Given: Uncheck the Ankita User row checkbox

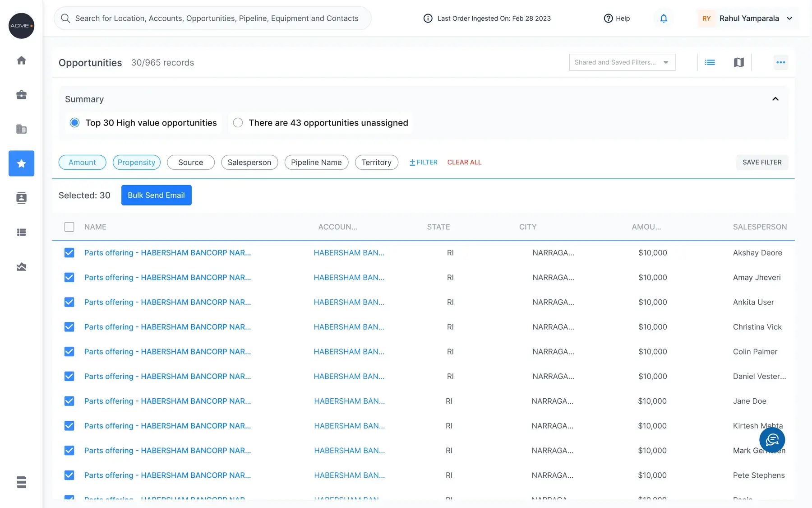Looking at the screenshot, I should [x=69, y=302].
